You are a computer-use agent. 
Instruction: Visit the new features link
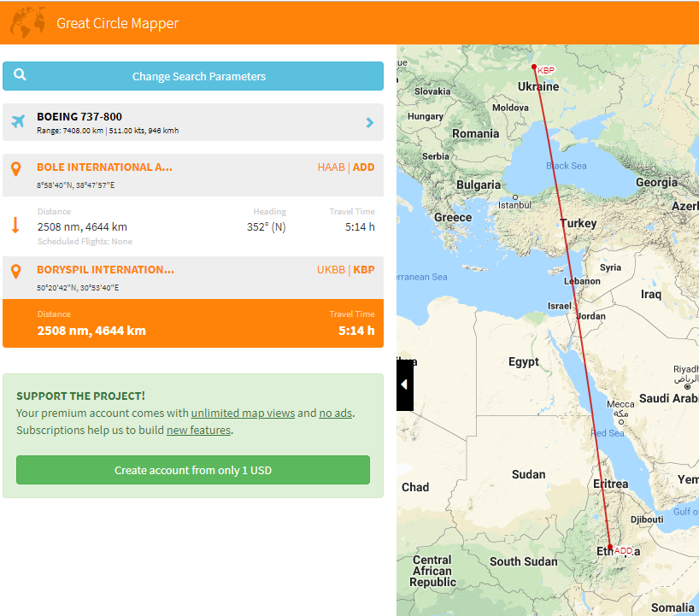click(198, 431)
